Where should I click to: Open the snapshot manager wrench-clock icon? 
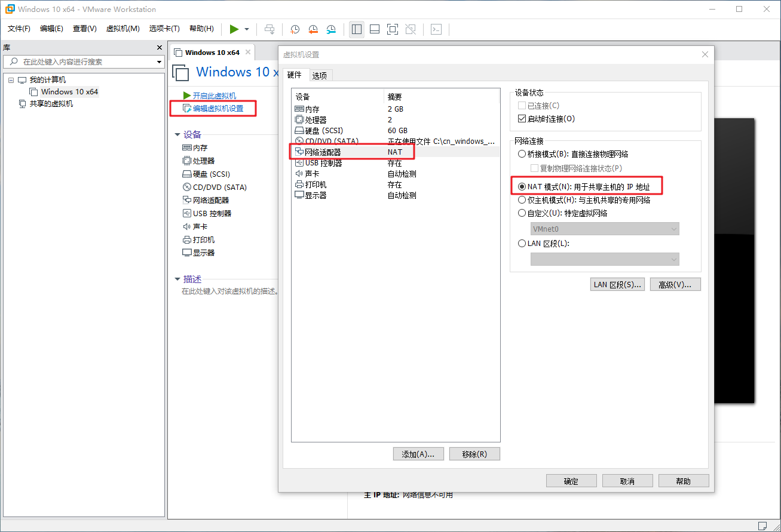[331, 29]
